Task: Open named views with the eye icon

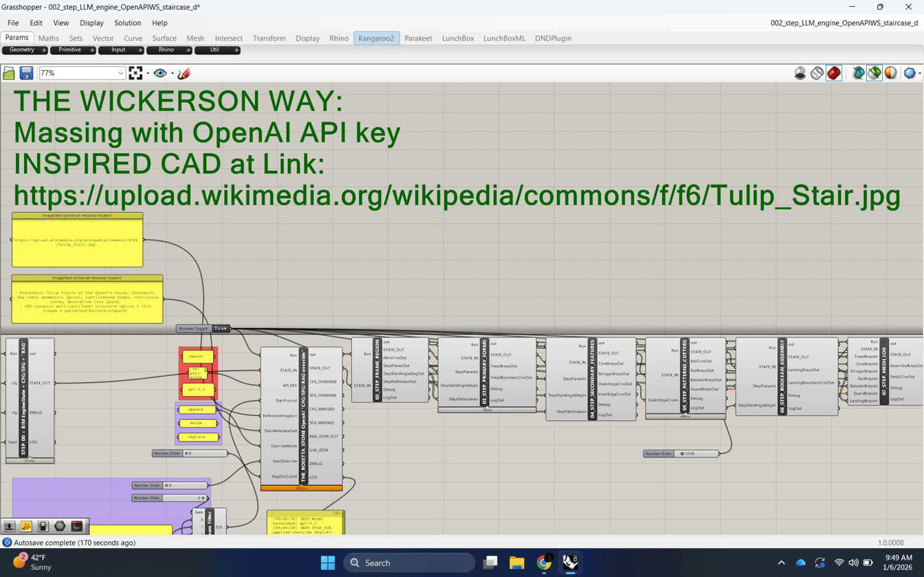Action: pyautogui.click(x=160, y=73)
